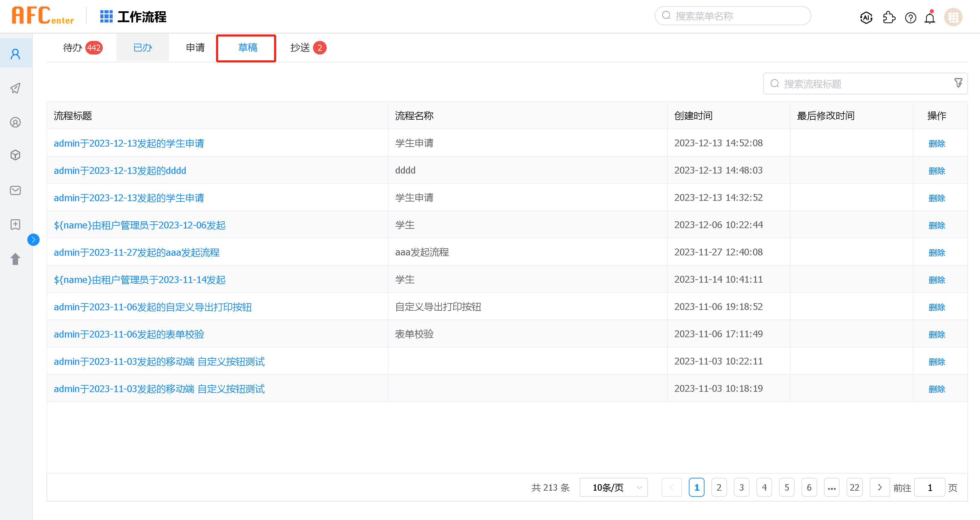Open the AI assistant icon
Image resolution: width=980 pixels, height=520 pixels.
pos(866,17)
